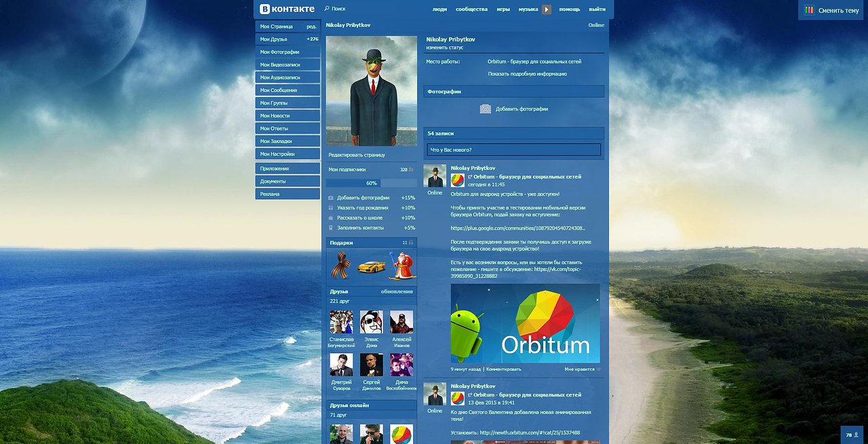Open Моя Страница in the sidebar
This screenshot has width=868, height=444.
[x=278, y=26]
